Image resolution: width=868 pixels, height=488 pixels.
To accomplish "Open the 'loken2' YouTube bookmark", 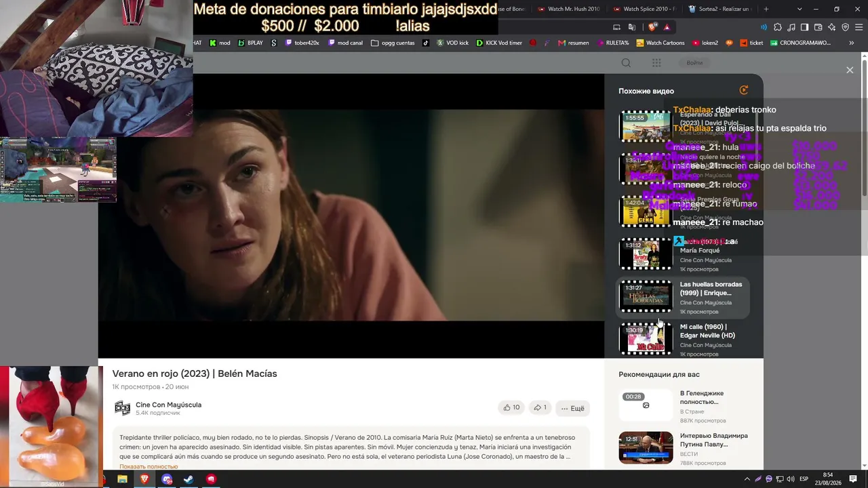I will [705, 43].
